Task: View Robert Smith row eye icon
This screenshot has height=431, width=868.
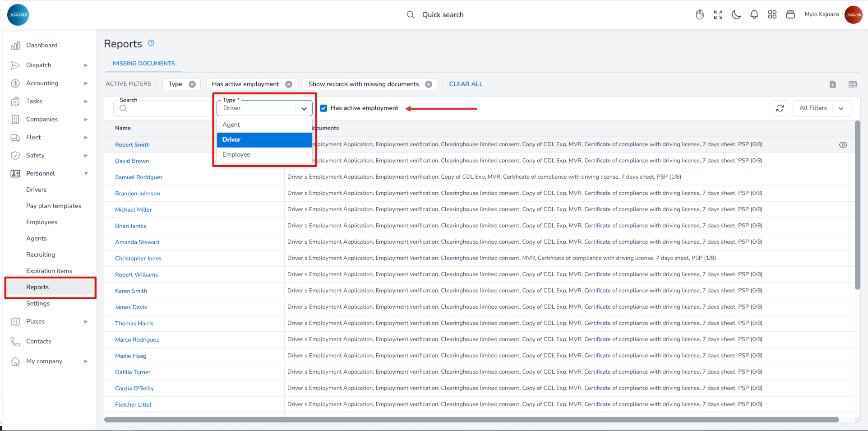Action: pos(843,145)
